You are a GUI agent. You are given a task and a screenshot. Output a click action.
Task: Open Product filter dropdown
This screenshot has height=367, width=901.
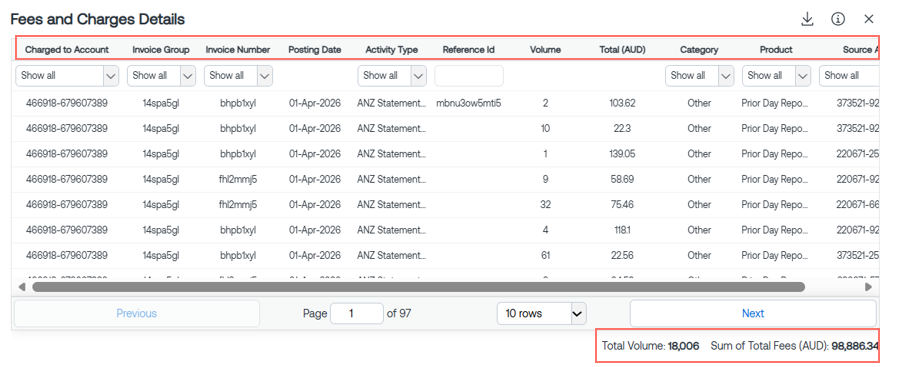(777, 75)
